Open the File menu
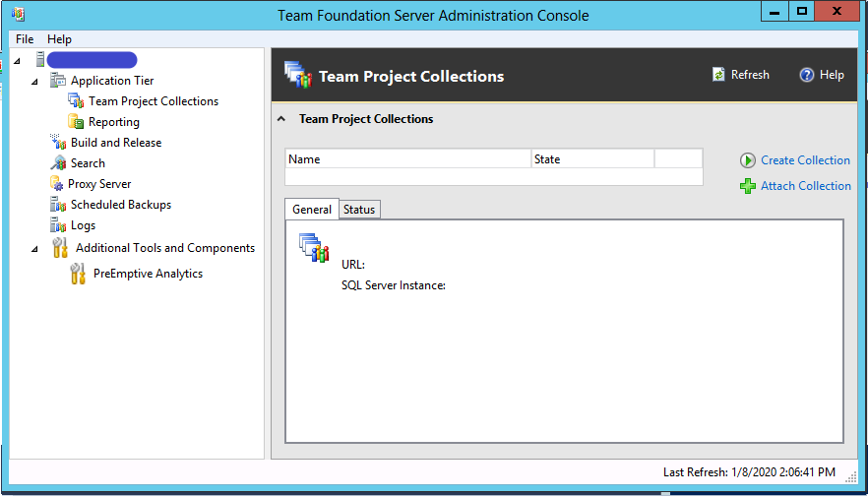 pyautogui.click(x=25, y=38)
